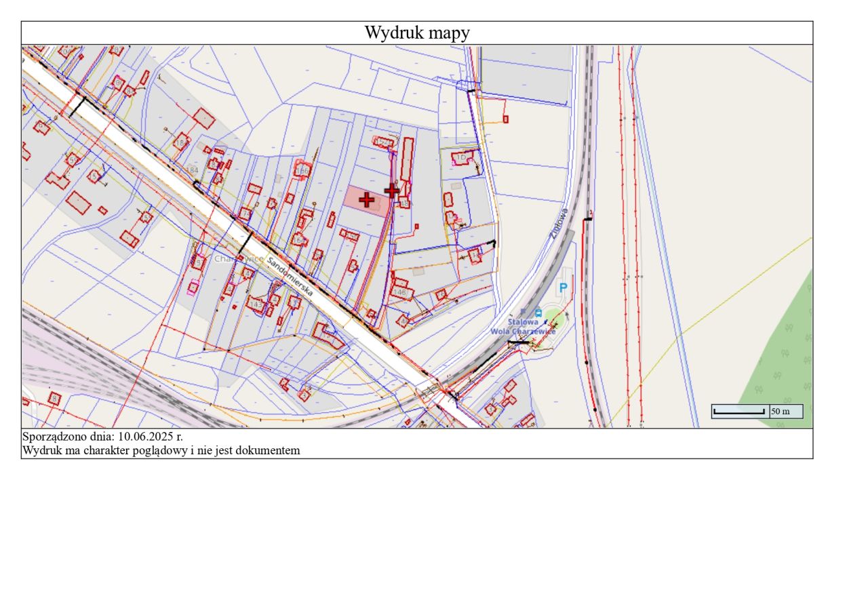Select the left red cross map marker
This screenshot has width=868, height=613.
coord(367,199)
